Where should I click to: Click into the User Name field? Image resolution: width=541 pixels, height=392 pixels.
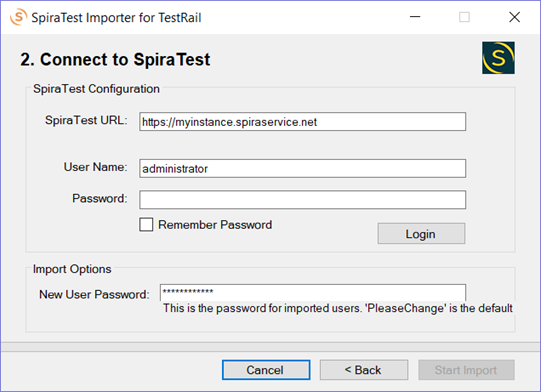pyautogui.click(x=302, y=168)
